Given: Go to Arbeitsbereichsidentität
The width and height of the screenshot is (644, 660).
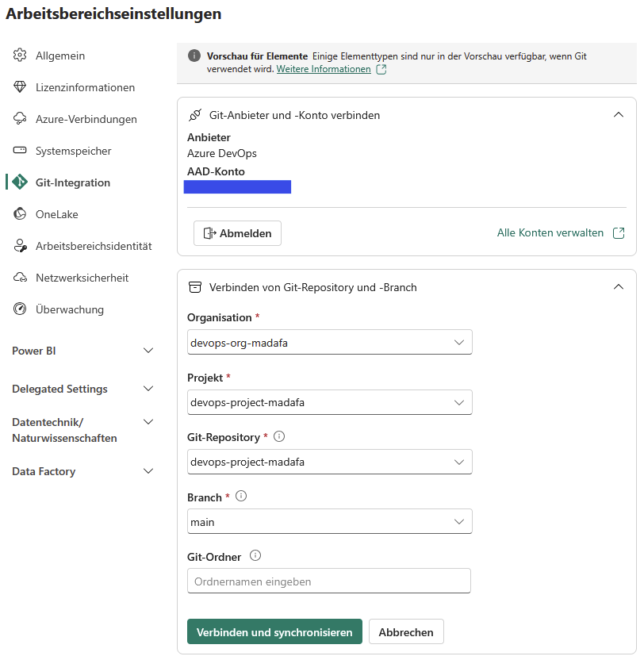Looking at the screenshot, I should pos(94,246).
